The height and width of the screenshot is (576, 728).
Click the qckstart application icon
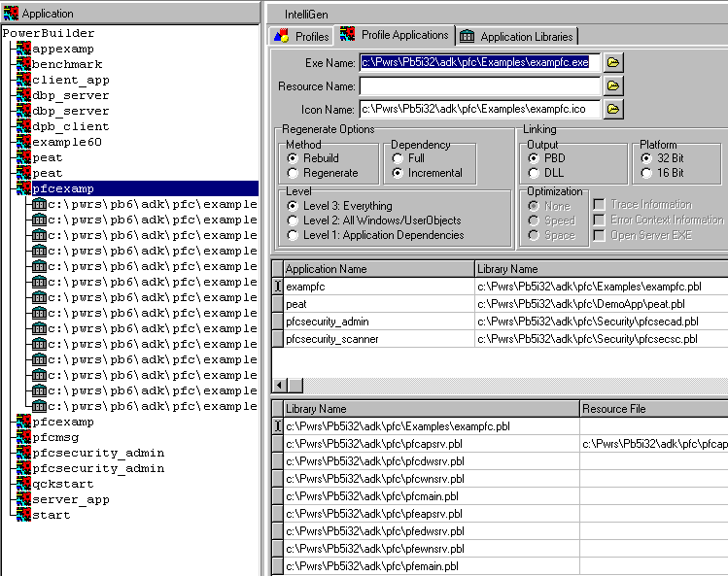(23, 484)
